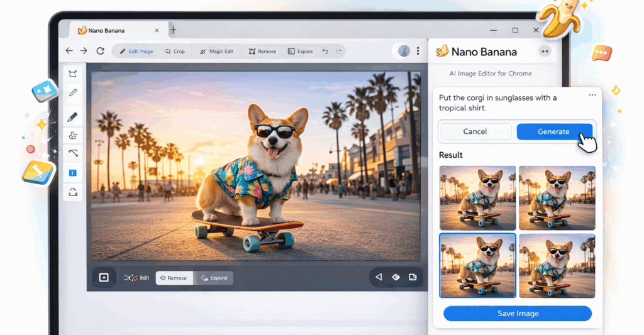Select the crop frame tool in left sidebar
Viewport: 644px width, 335px height.
tap(73, 74)
